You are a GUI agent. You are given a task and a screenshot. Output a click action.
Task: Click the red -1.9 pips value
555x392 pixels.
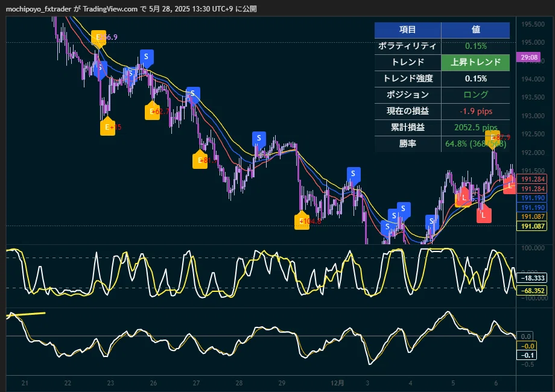pos(476,111)
